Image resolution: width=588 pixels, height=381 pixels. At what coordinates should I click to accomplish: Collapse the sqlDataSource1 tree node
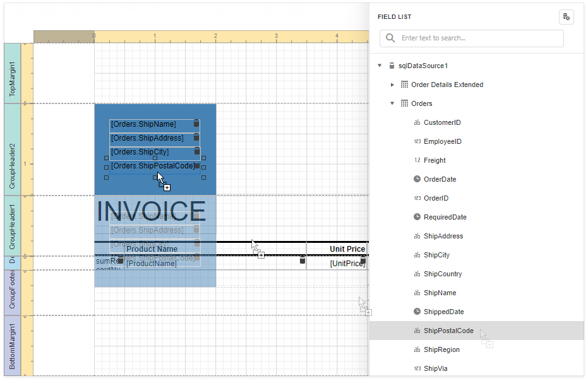pyautogui.click(x=380, y=66)
